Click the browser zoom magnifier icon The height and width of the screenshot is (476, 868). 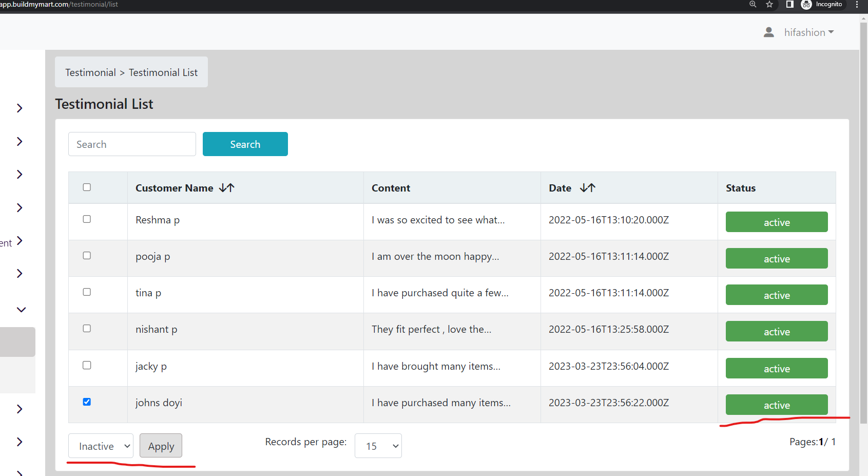click(x=753, y=4)
